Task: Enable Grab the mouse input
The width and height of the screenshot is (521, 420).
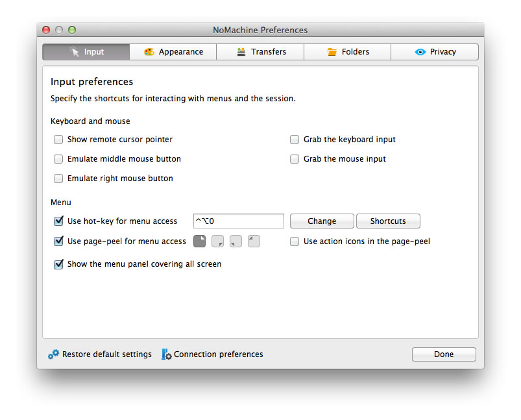Action: pos(295,159)
